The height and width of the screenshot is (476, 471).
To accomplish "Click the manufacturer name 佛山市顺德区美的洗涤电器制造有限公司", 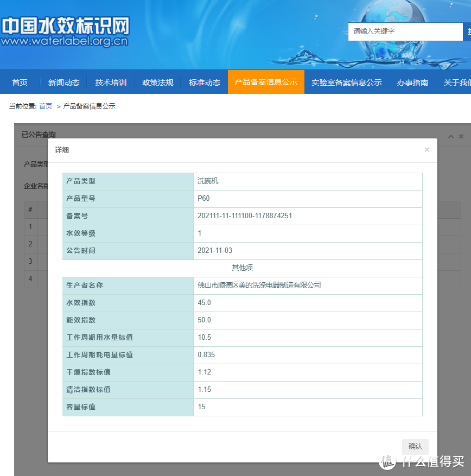I will tap(259, 285).
